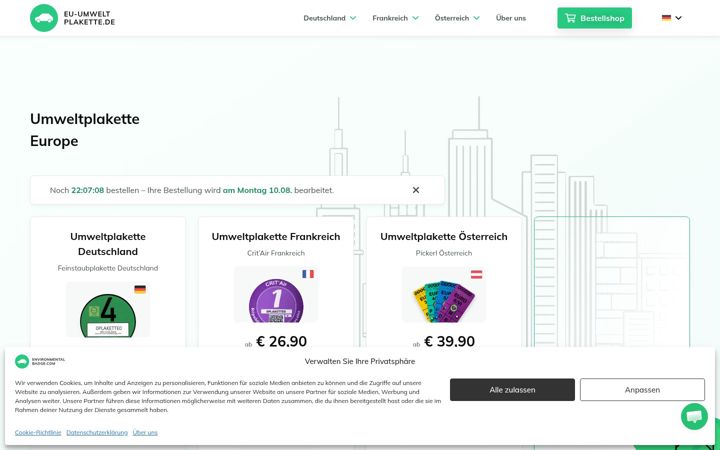
Task: Accept all cookies with Alle zulassen
Action: [512, 390]
